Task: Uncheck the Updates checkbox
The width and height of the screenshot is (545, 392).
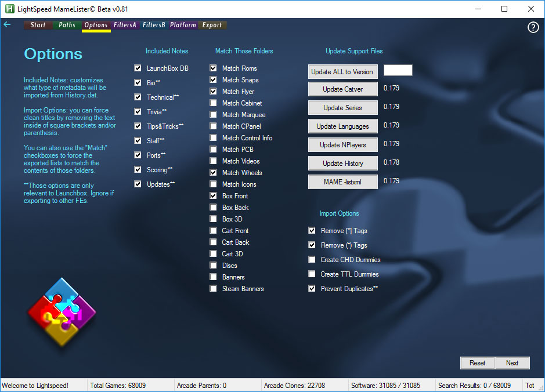Action: 138,184
